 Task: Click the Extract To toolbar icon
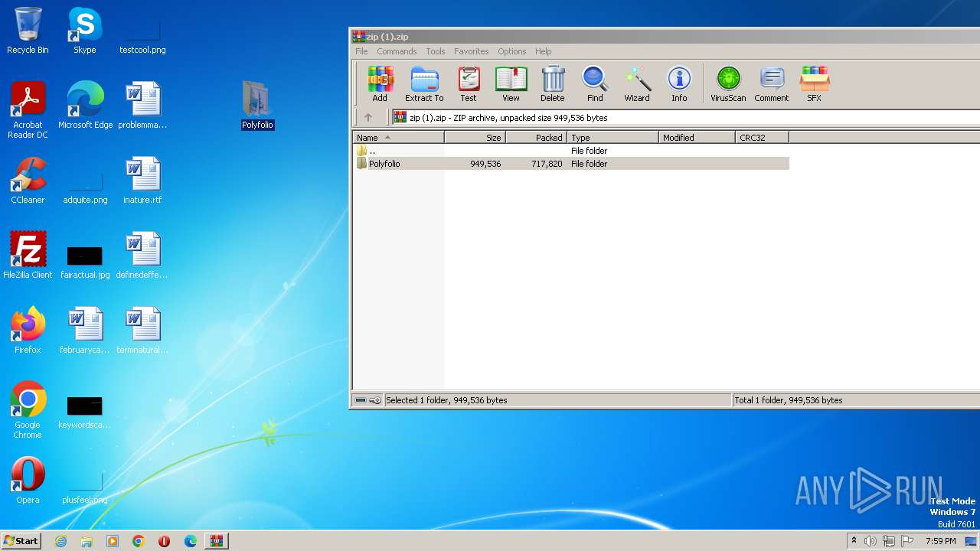tap(424, 83)
